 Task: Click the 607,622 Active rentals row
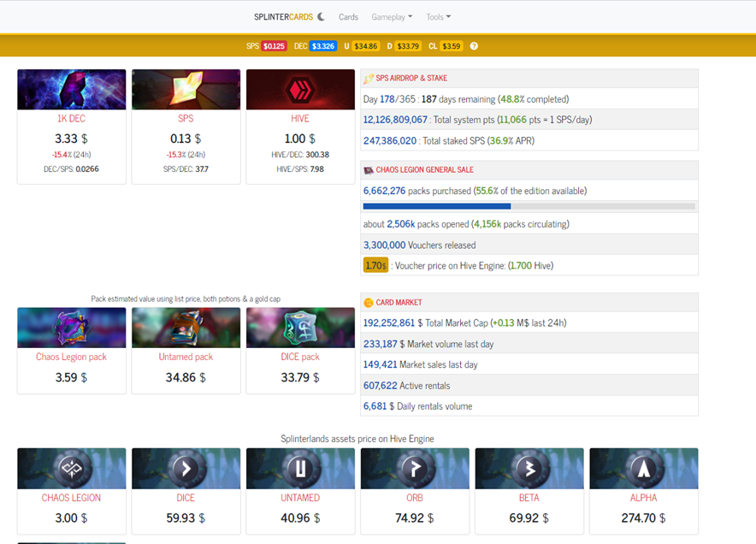click(x=529, y=385)
